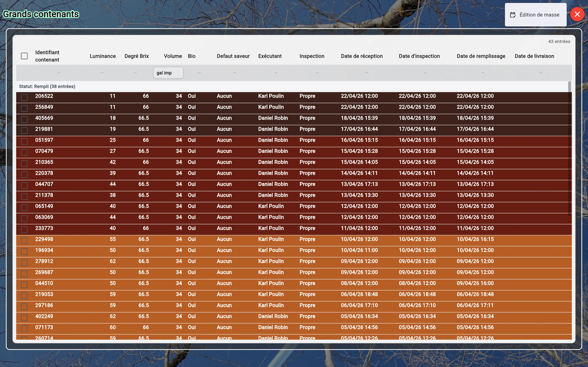Viewport: 588px width, 367px height.
Task: Click filling date 06/04/26 17:11
Action: pos(475,305)
